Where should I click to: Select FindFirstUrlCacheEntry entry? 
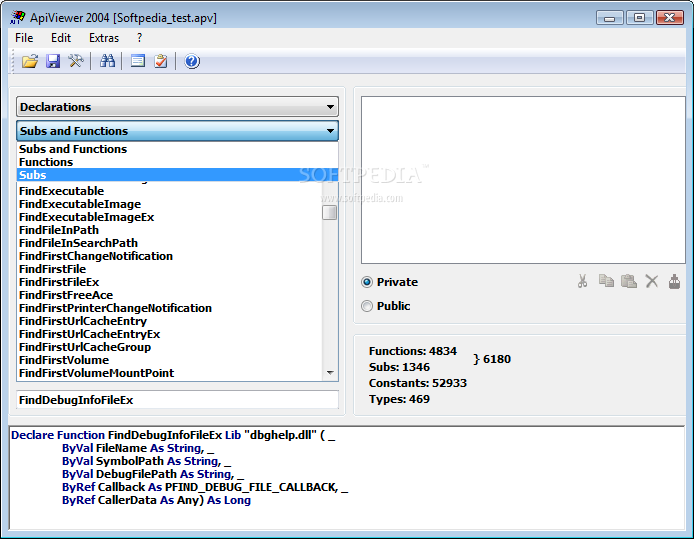click(83, 321)
